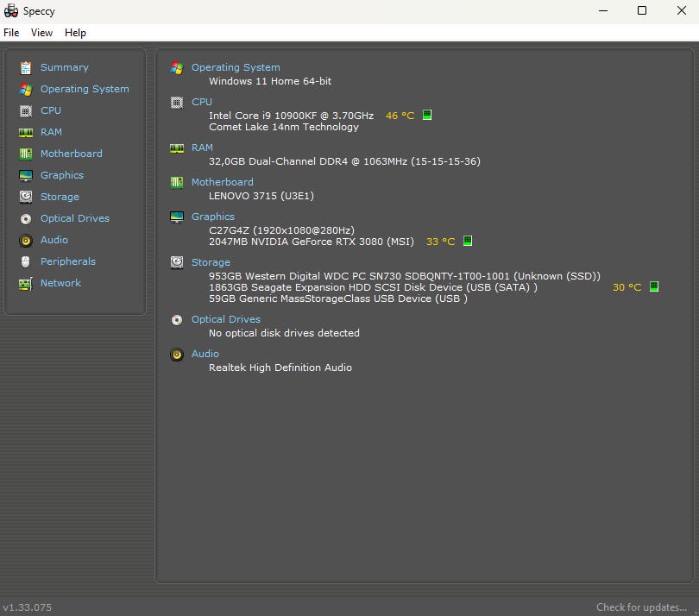Click the Speccy app icon in title bar
Viewport: 699px width, 616px height.
click(x=11, y=10)
